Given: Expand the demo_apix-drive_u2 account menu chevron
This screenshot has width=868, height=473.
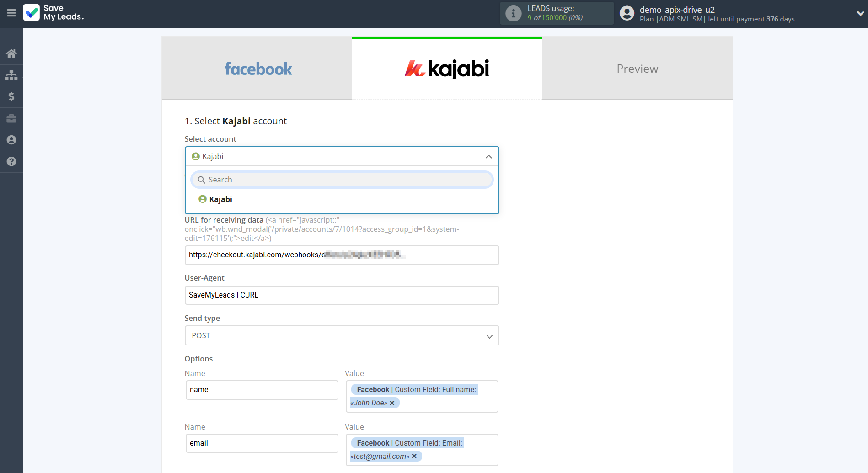Looking at the screenshot, I should 859,13.
